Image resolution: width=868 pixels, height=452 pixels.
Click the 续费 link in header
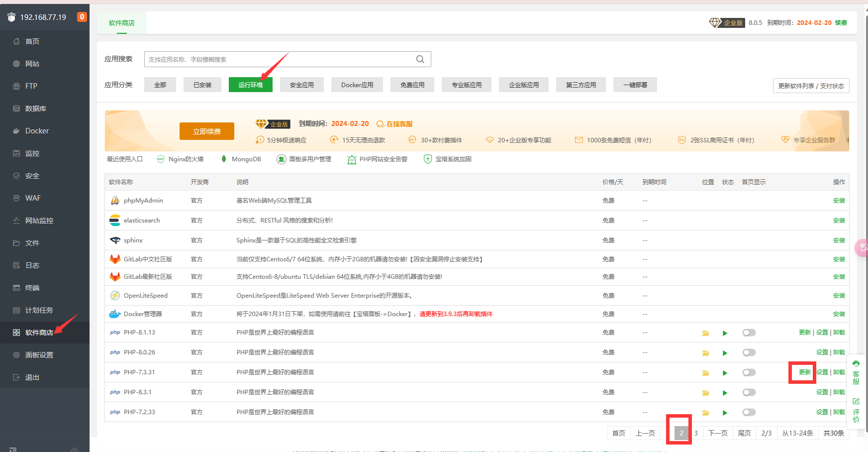click(841, 23)
